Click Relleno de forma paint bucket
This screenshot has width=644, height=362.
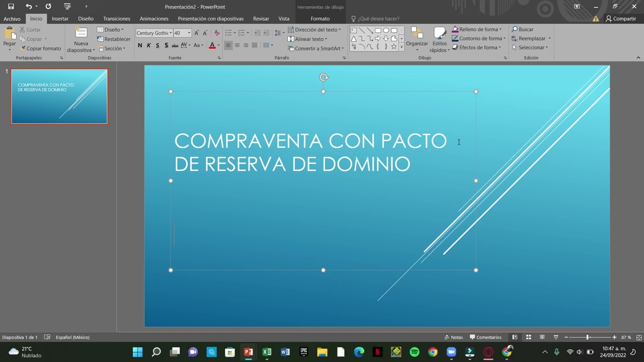coord(455,30)
